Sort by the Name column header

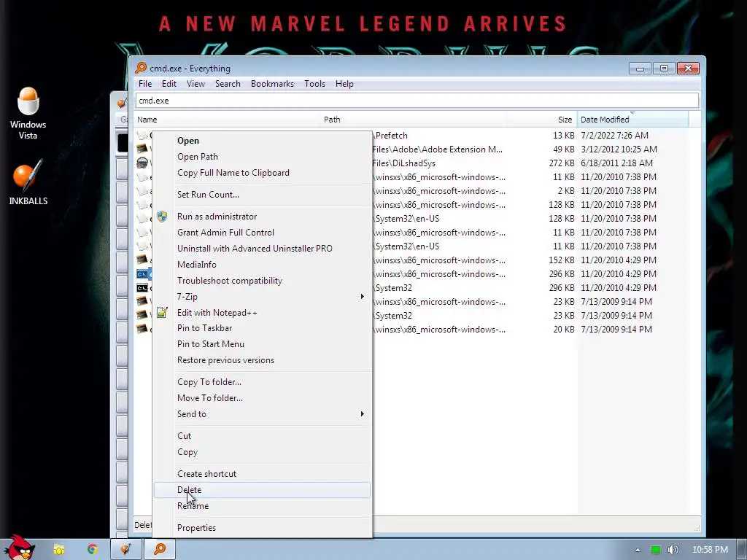click(x=227, y=120)
